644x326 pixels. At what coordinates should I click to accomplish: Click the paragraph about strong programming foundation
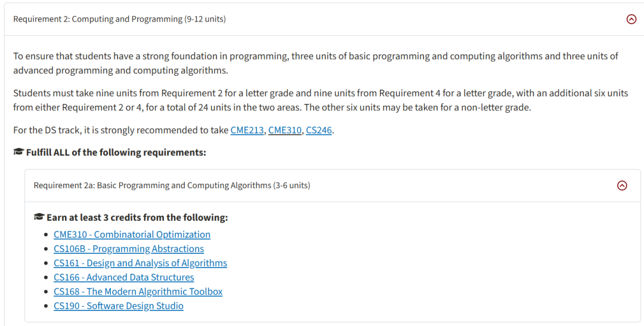(x=315, y=63)
